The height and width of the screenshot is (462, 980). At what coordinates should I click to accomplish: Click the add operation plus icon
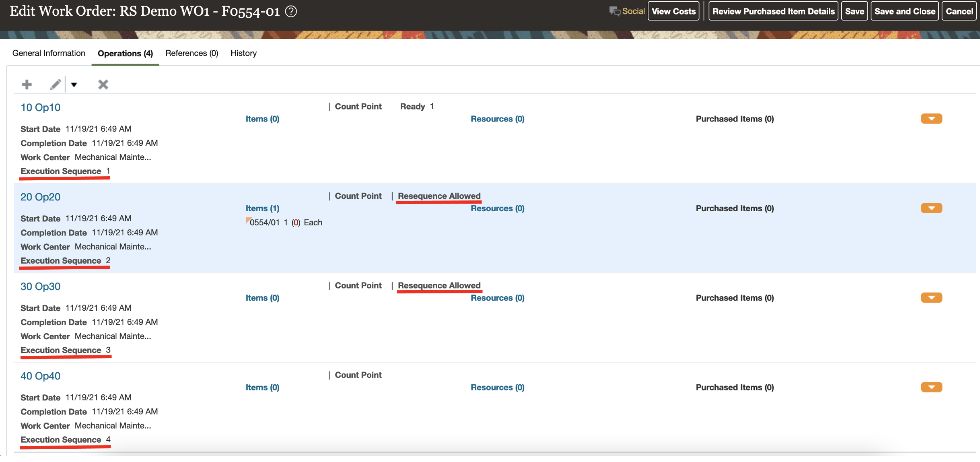coord(27,85)
